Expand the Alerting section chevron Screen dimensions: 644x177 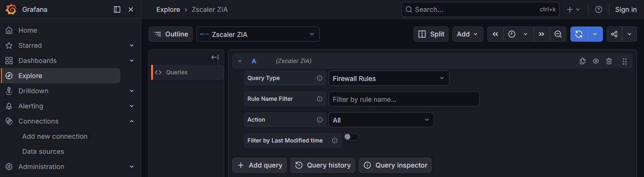click(131, 106)
